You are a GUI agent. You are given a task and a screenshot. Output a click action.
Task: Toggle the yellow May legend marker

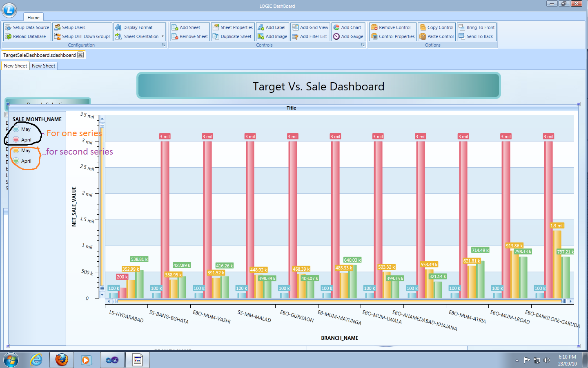[16, 150]
